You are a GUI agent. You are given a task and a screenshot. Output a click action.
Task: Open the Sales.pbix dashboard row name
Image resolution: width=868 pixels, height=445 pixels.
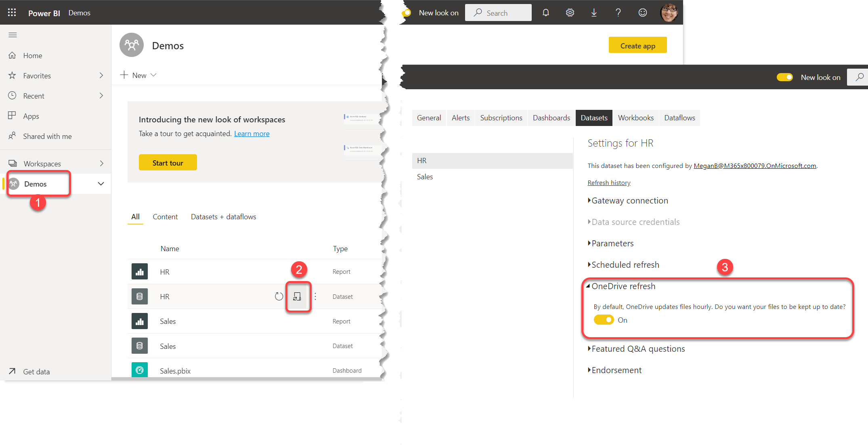[175, 371]
